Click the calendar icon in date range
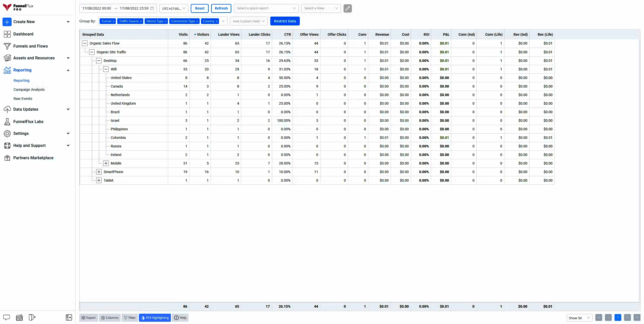 [x=152, y=8]
